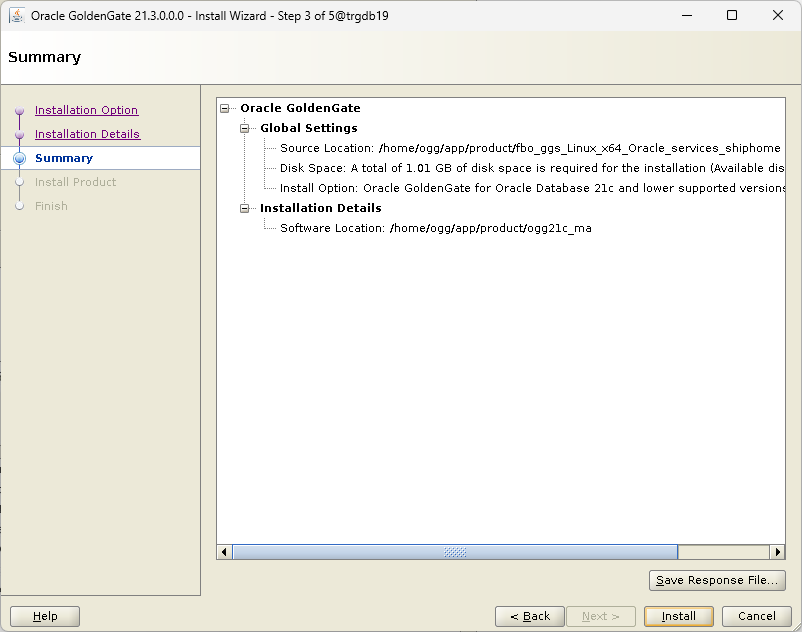Screen dimensions: 802x632
Task: Go Back to previous wizard step
Action: click(x=530, y=616)
